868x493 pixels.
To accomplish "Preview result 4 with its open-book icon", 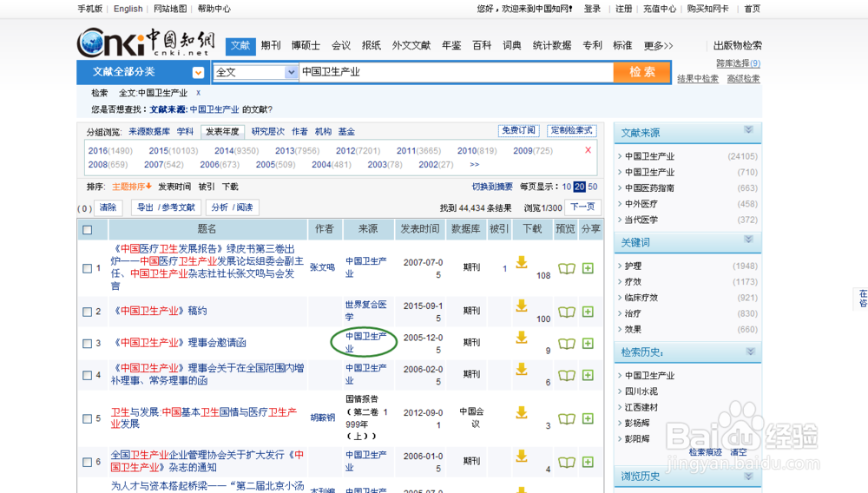I will (566, 375).
